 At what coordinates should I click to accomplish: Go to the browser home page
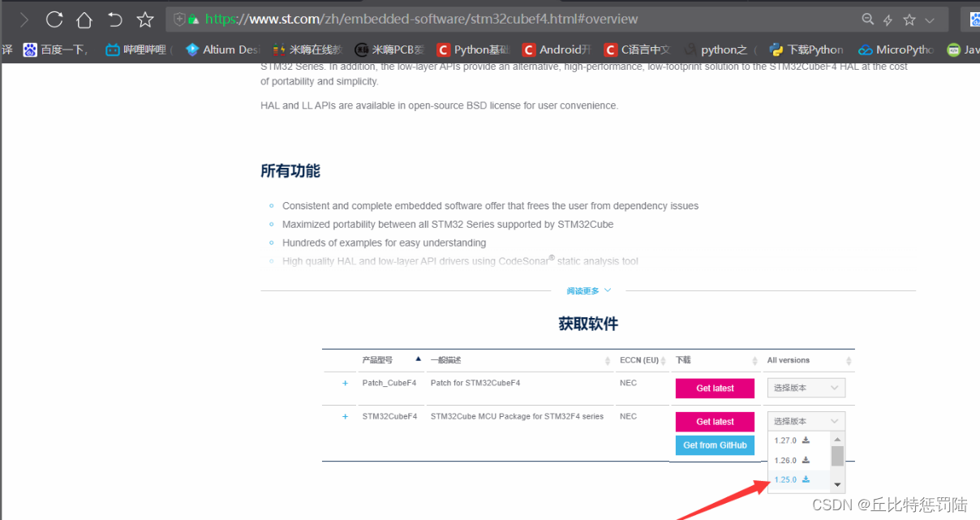tap(84, 19)
